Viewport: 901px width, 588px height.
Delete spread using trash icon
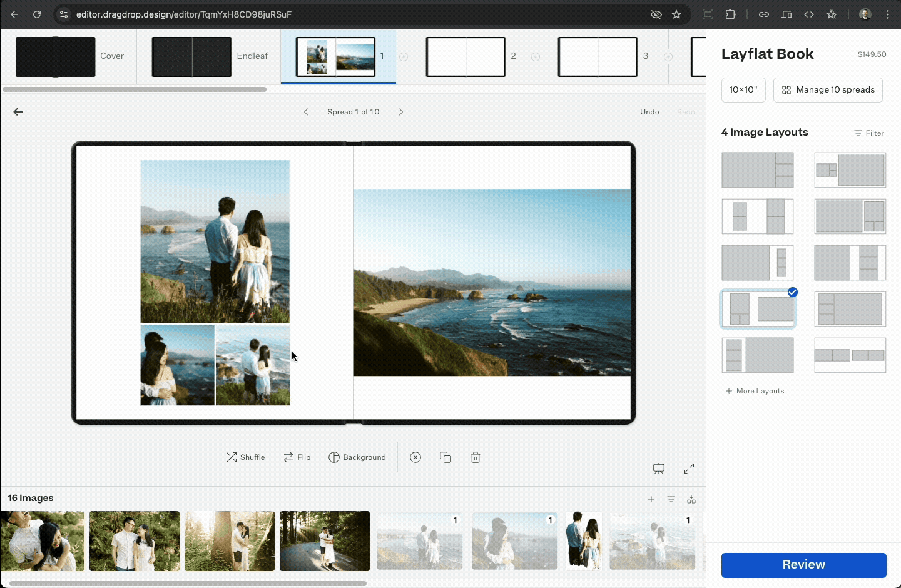point(476,457)
